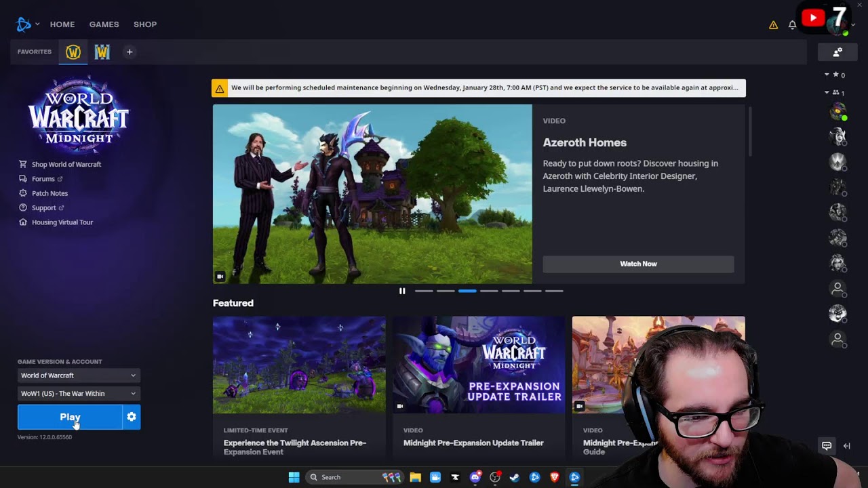
Task: Collapse the friends sidebar with arrow icon
Action: [846, 446]
